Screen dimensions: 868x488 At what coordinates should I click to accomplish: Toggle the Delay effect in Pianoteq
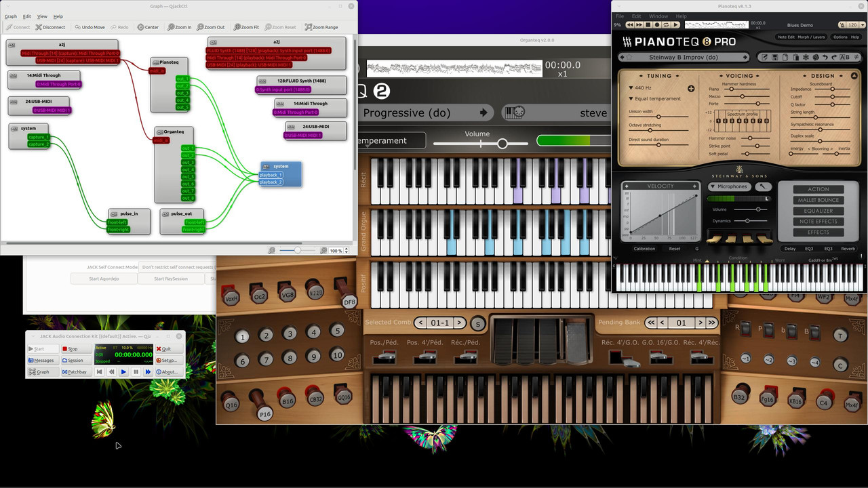pyautogui.click(x=790, y=249)
